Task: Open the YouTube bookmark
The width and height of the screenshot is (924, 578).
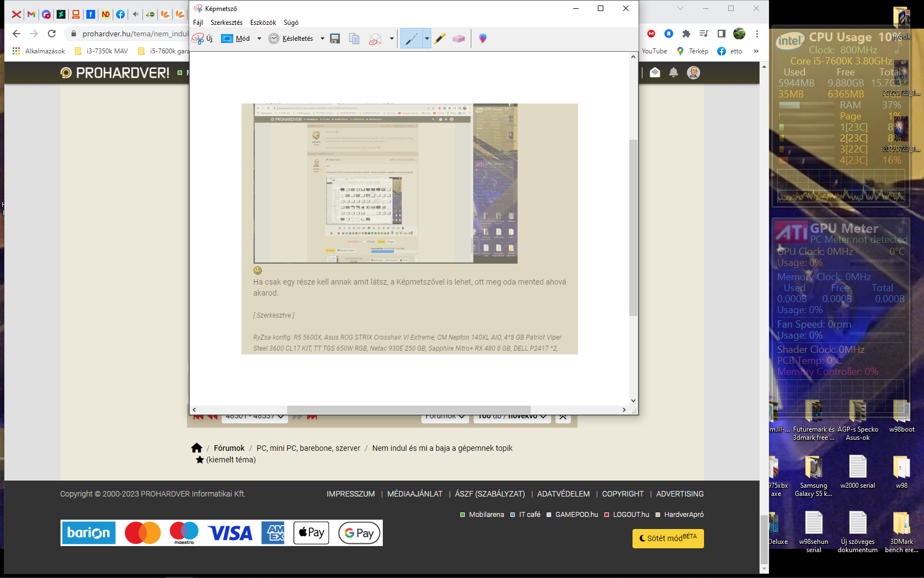Action: (654, 51)
